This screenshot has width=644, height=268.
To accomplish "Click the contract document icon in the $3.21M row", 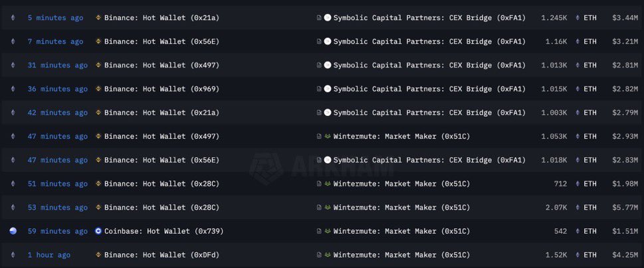I will [319, 42].
